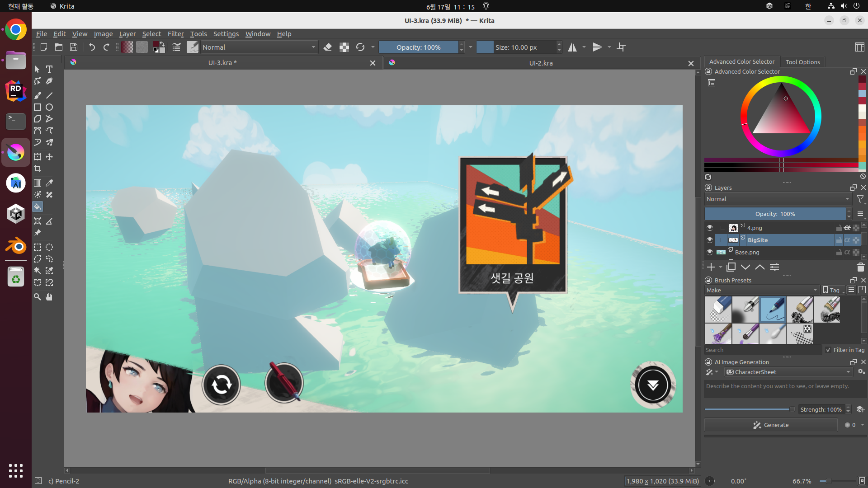Choose workspace button in top toolbar
Image resolution: width=868 pixels, height=488 pixels.
tap(860, 47)
